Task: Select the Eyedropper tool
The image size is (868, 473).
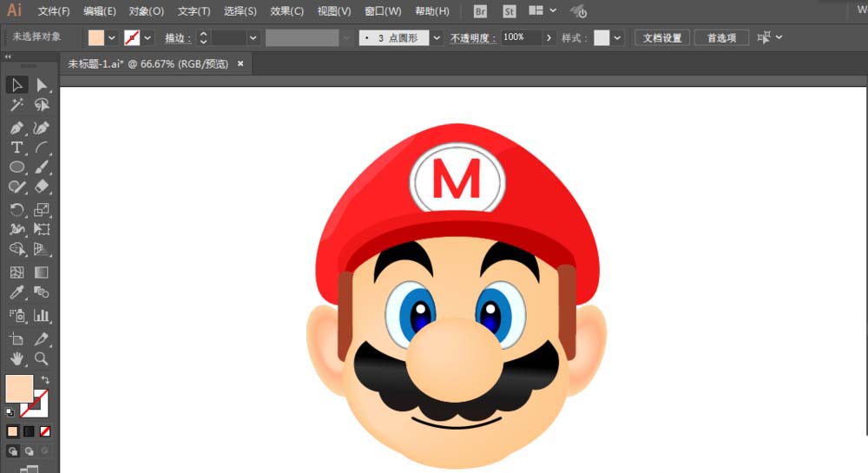Action: [16, 293]
